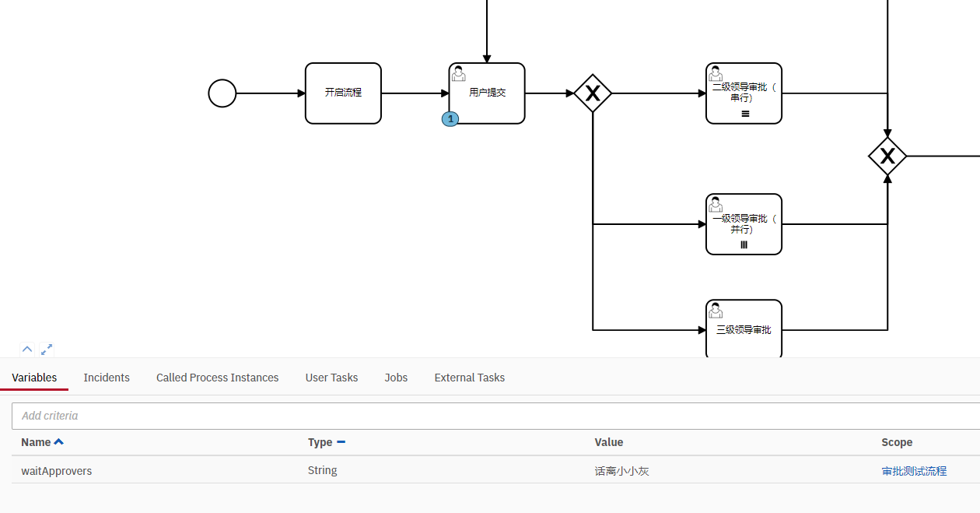
Task: Select the 三级领导审批 task node
Action: 744,329
